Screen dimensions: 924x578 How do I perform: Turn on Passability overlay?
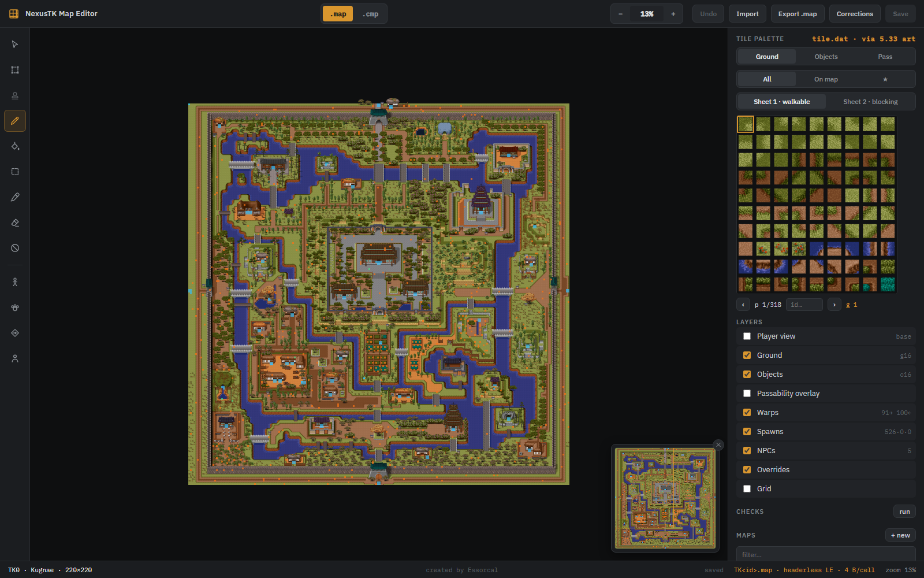pyautogui.click(x=747, y=394)
